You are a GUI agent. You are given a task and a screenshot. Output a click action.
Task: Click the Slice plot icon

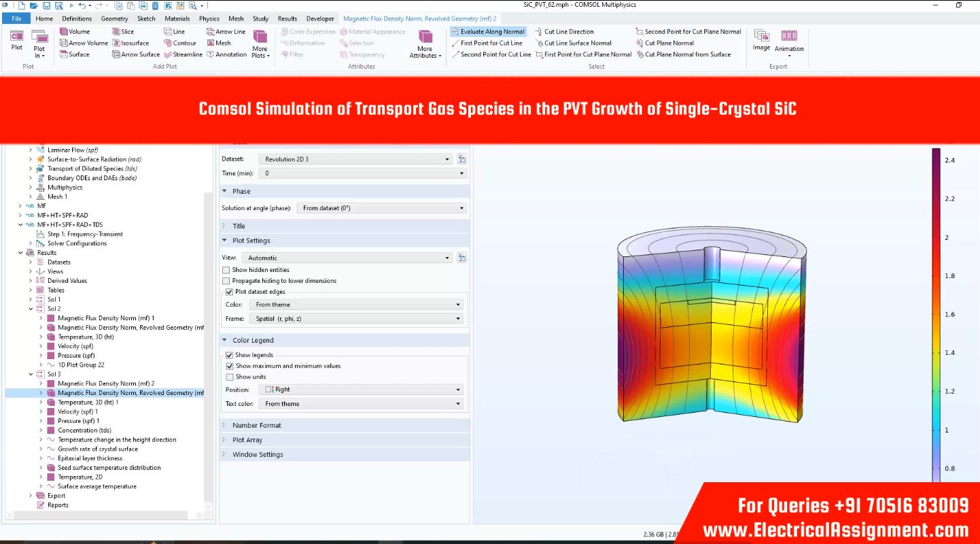tap(123, 31)
